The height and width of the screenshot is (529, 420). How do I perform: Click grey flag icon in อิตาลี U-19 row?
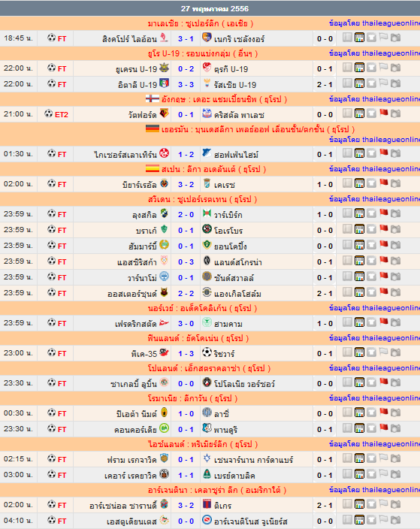coord(384,83)
